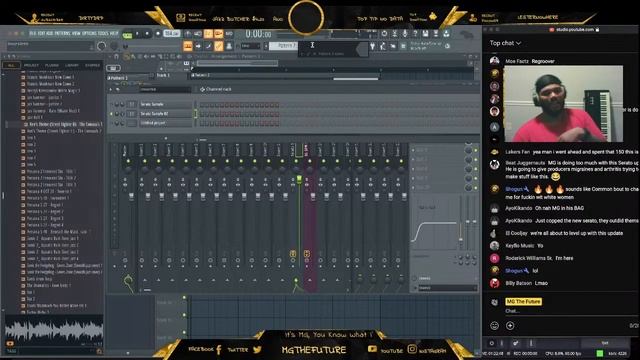Screen dimensions: 640x360
Task: Click the microphone recording icon in toolbar
Action: [x=404, y=34]
